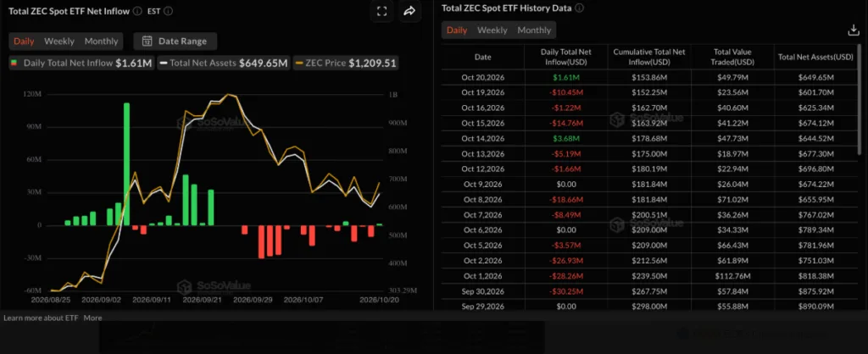Click info icon next to EST label
Screen dimensions: 868x354
point(169,10)
